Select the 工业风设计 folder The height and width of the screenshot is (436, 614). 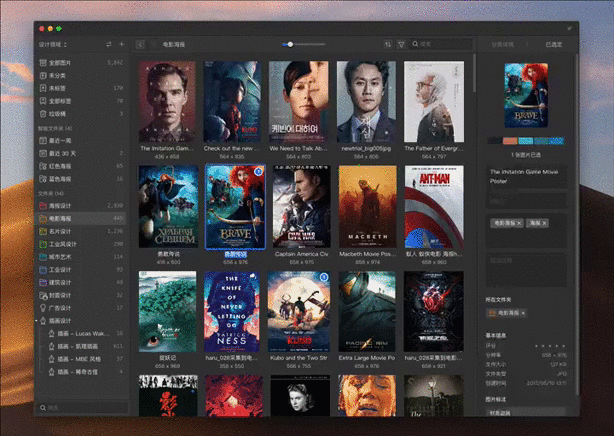point(81,244)
